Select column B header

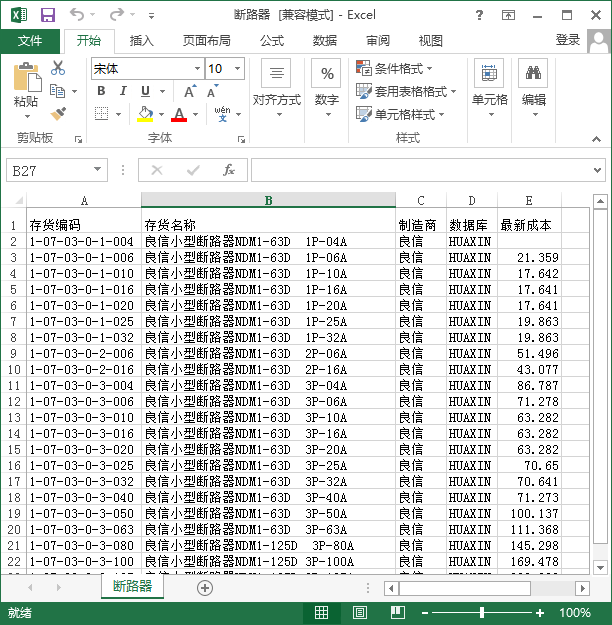point(268,200)
